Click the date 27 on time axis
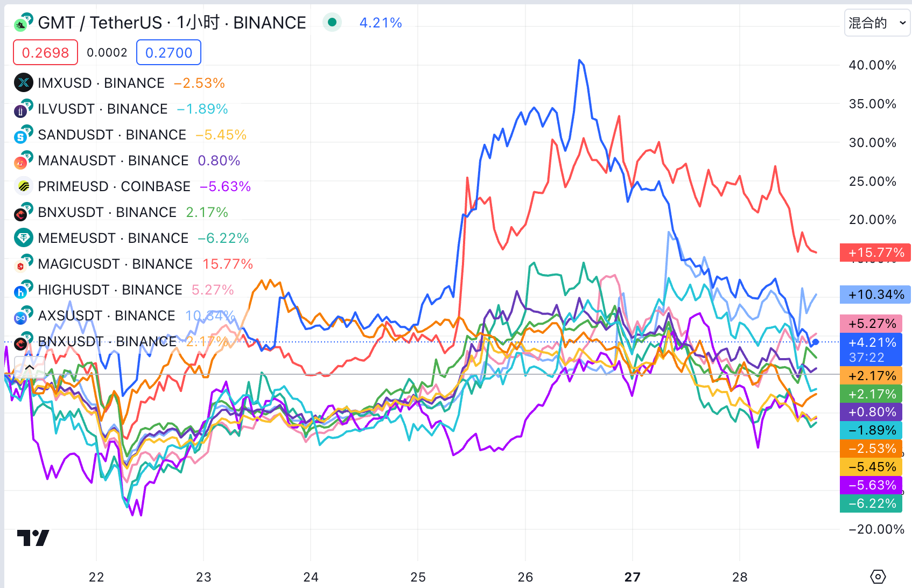 [x=632, y=577]
